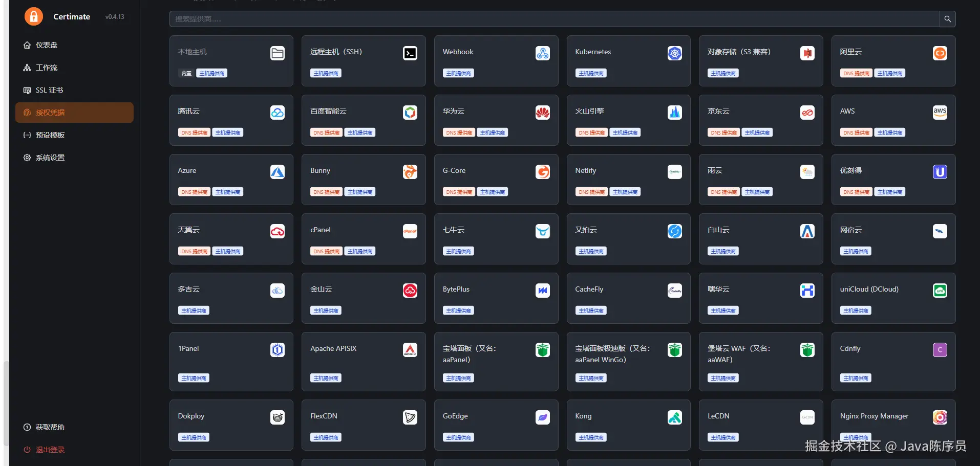
Task: Choose the 又拍云 icon
Action: tap(675, 231)
